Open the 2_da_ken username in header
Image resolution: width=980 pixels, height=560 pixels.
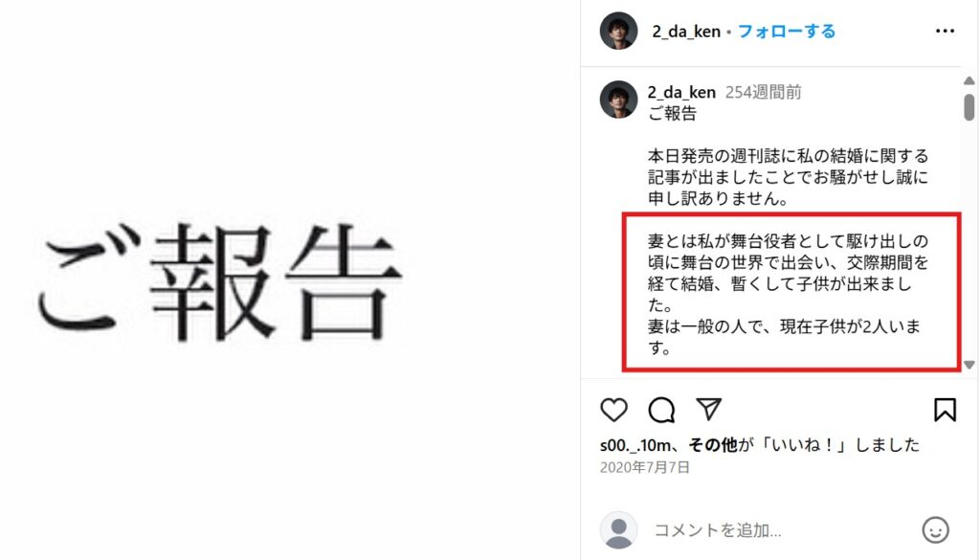click(685, 32)
